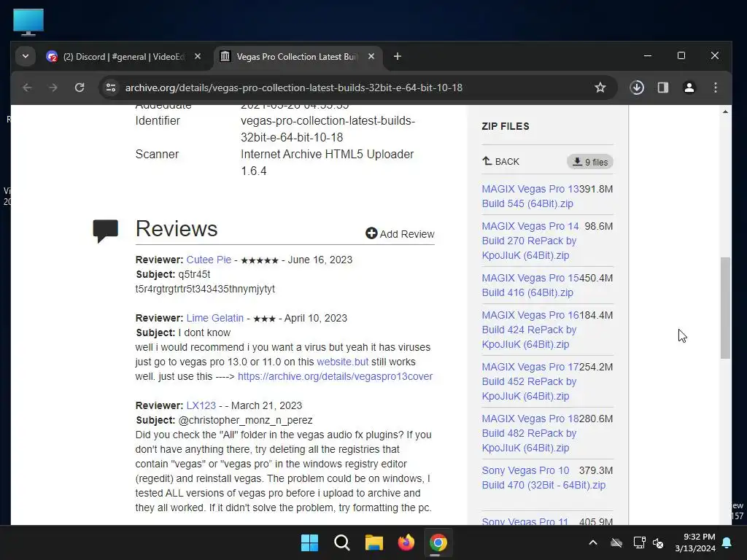Add a new review
The height and width of the screenshot is (560, 747).
tap(400, 234)
